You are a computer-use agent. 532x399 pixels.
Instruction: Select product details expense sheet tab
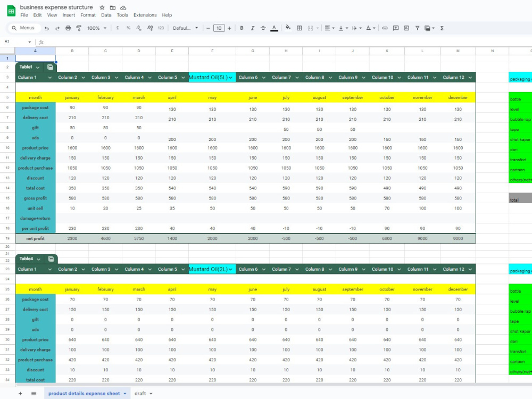point(84,394)
